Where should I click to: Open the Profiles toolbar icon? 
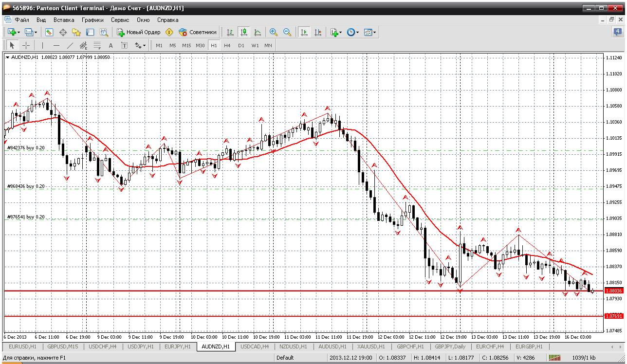coord(29,32)
